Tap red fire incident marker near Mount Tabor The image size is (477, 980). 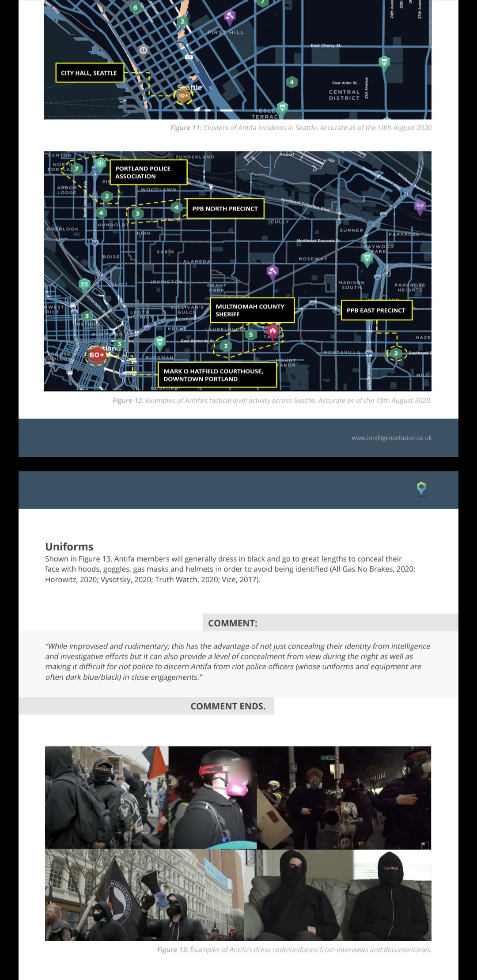pyautogui.click(x=273, y=332)
